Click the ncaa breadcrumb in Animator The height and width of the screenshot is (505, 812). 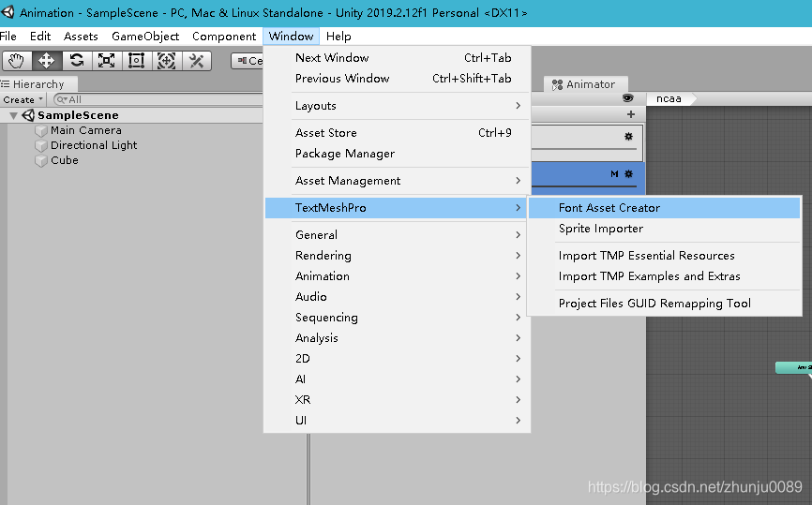click(x=669, y=98)
